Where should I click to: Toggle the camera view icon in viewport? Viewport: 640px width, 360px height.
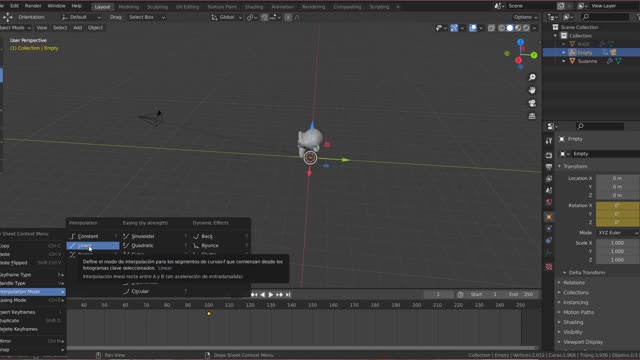[x=532, y=103]
